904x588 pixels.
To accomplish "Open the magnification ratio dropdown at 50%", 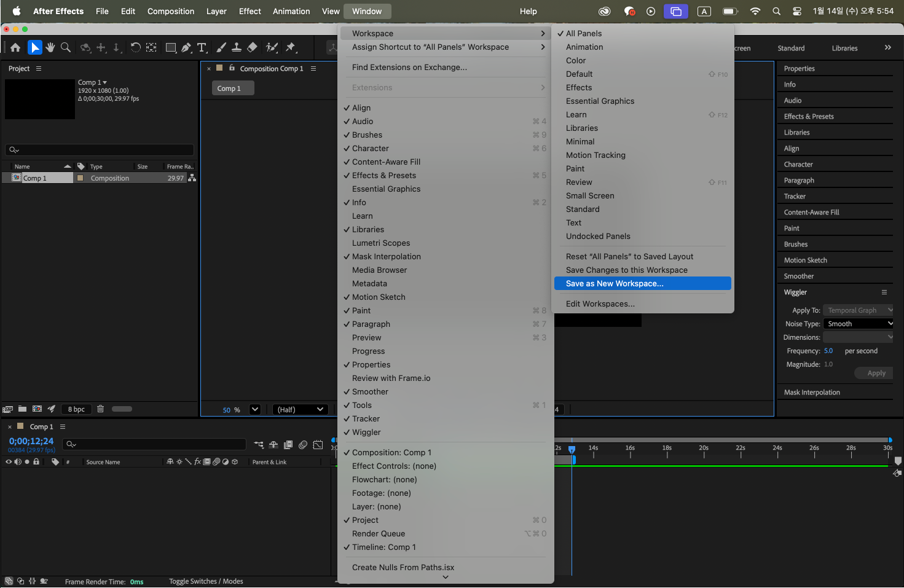I will click(255, 409).
